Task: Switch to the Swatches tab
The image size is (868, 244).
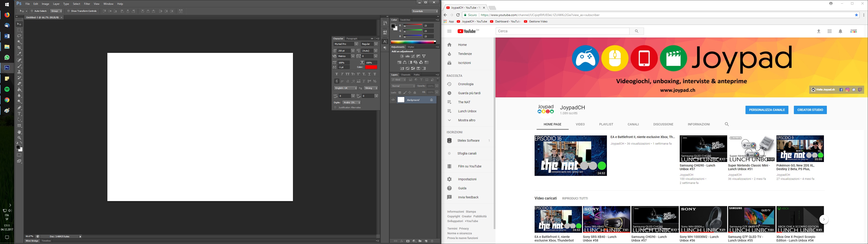Action: (405, 20)
